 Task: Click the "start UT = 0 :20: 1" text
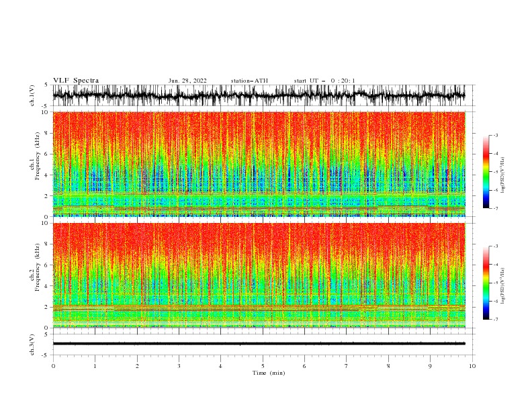tap(324, 81)
